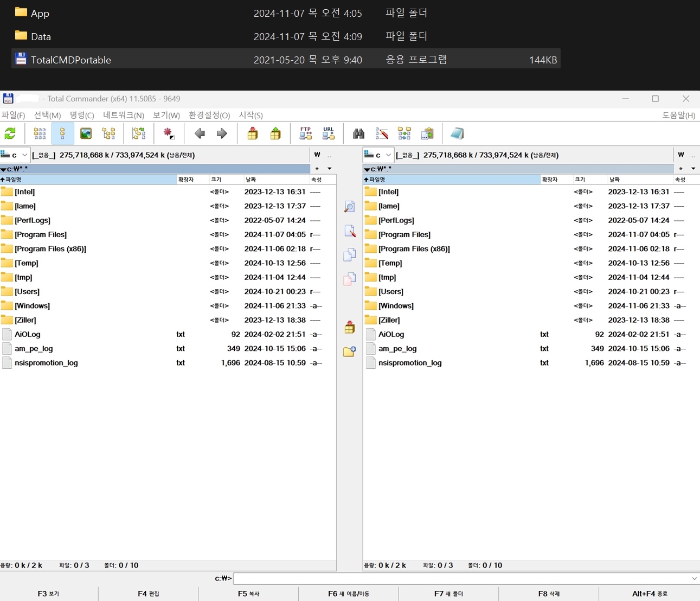The width and height of the screenshot is (700, 601).
Task: Click the unpack files box icon
Action: click(x=275, y=133)
